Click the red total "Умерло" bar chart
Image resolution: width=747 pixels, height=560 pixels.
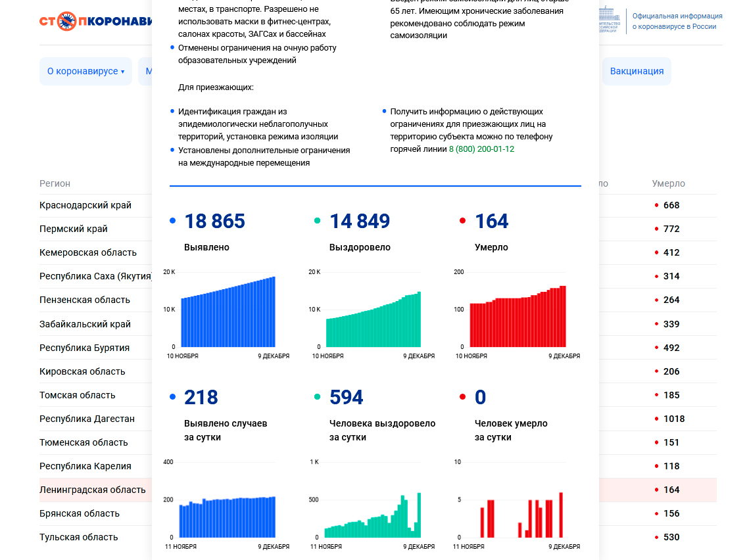tap(518, 315)
